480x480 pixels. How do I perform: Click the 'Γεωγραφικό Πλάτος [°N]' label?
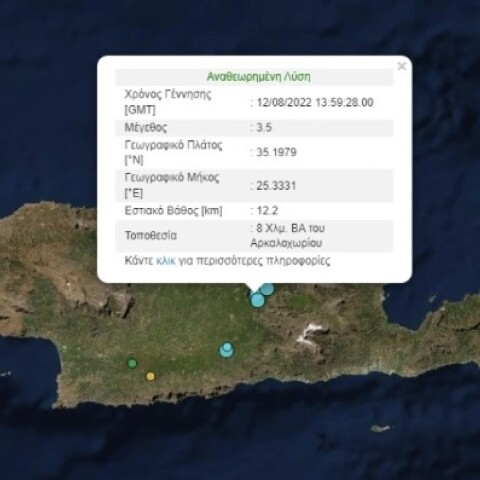pyautogui.click(x=173, y=152)
